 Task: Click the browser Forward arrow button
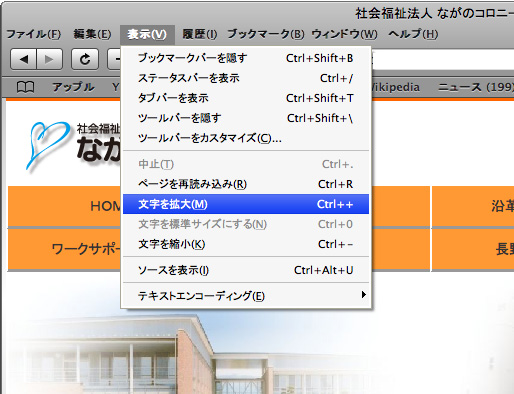click(49, 59)
